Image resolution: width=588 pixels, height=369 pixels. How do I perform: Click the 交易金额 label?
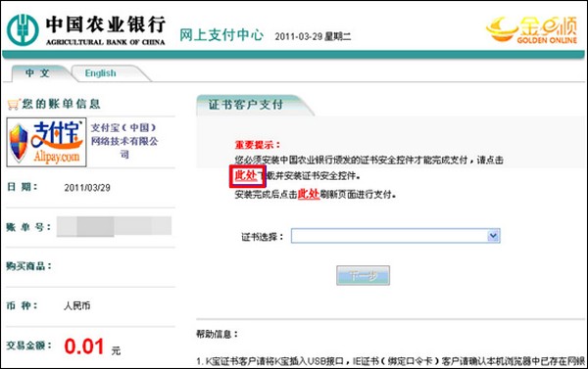pyautogui.click(x=28, y=346)
